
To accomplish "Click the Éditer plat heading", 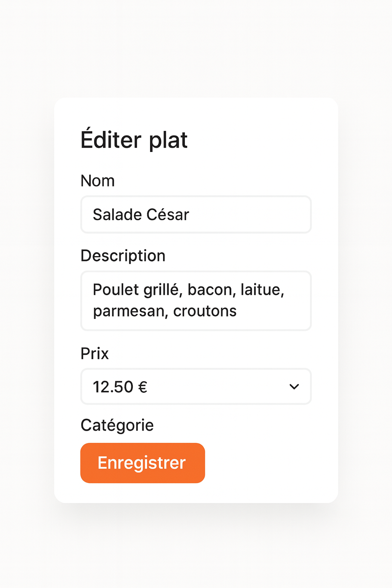I will point(134,140).
